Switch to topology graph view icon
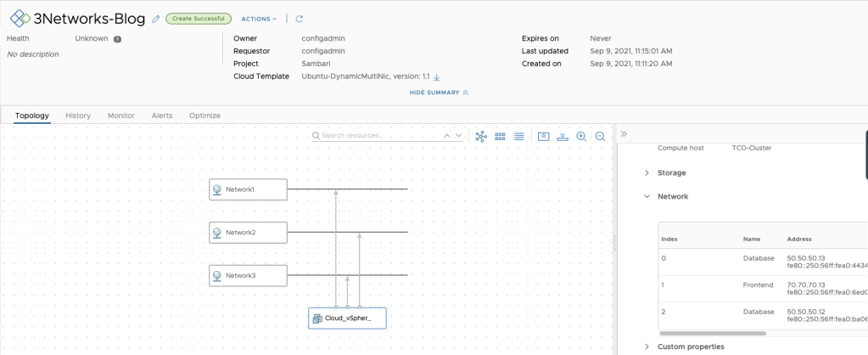This screenshot has width=868, height=355. tap(481, 136)
